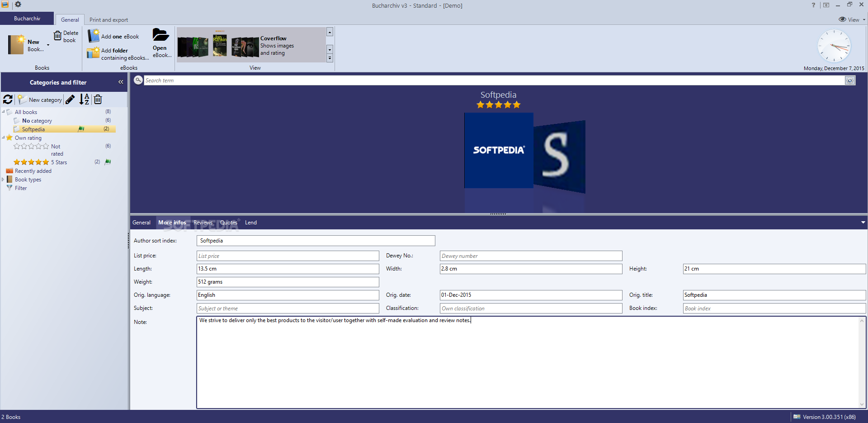868x423 pixels.
Task: Select Own rating star item
Action: [x=28, y=138]
